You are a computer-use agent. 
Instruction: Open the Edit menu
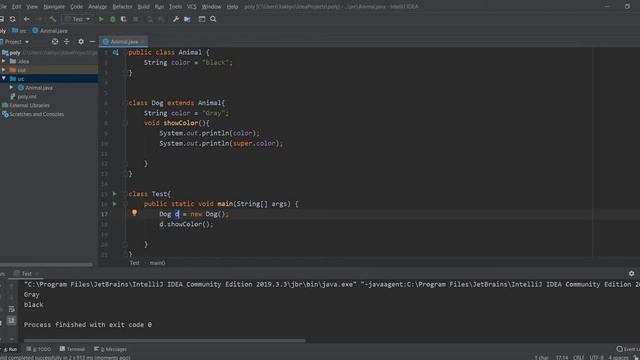click(16, 7)
